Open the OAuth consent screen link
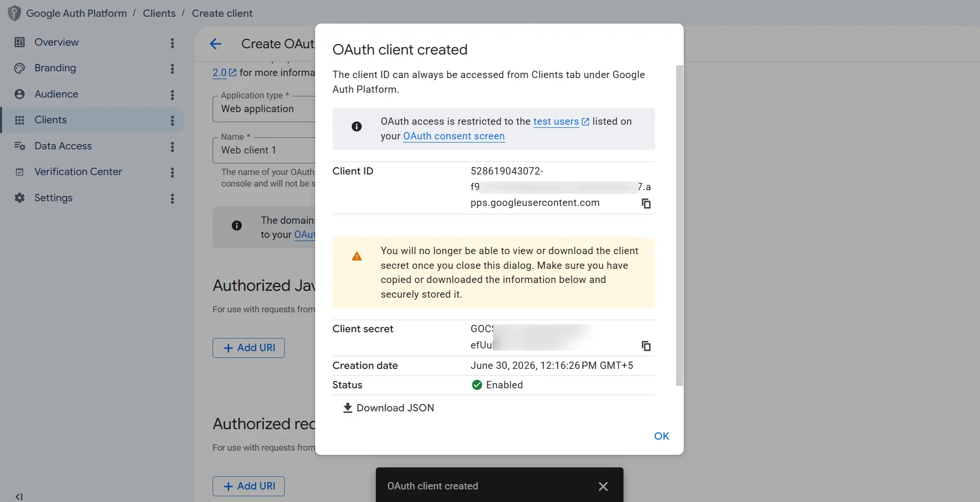The image size is (980, 502). tap(454, 136)
